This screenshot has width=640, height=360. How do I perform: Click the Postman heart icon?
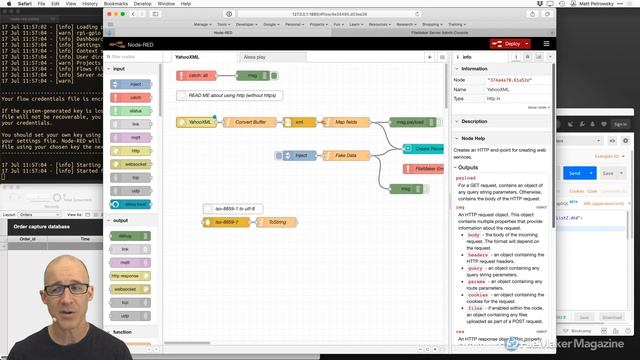(x=603, y=124)
